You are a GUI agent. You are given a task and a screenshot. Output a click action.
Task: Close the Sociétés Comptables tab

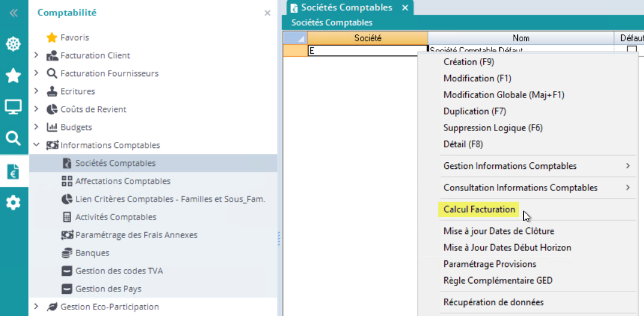tap(405, 8)
